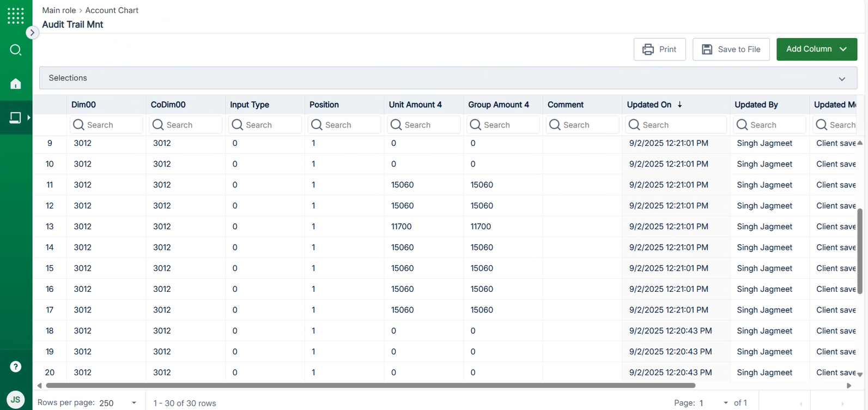Focus the Input Type search field
868x410 pixels.
265,125
